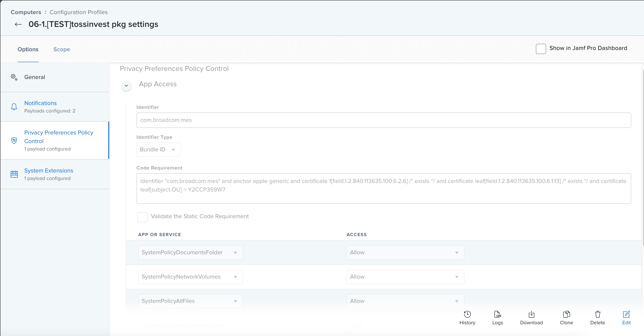The image size is (644, 336).
Task: Click the Identifier field com.broadcom.mes
Action: 383,120
